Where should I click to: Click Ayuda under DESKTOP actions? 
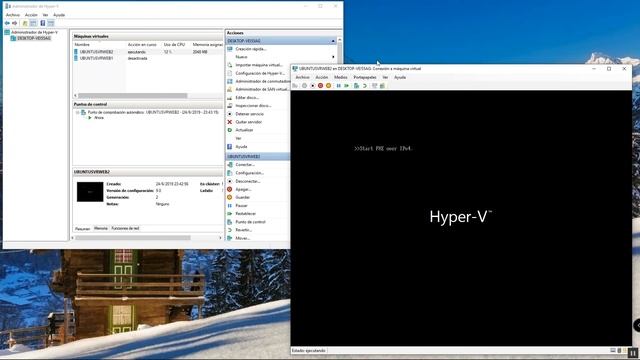[241, 147]
